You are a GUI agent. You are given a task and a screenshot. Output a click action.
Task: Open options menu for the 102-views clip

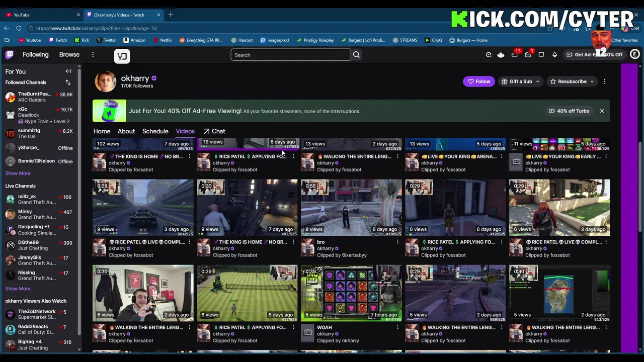(189, 157)
